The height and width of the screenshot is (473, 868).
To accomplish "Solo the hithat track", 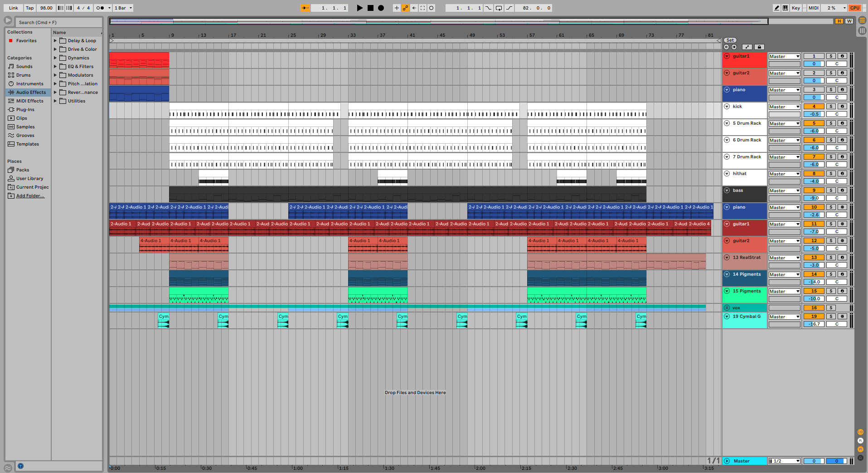I will coord(831,173).
